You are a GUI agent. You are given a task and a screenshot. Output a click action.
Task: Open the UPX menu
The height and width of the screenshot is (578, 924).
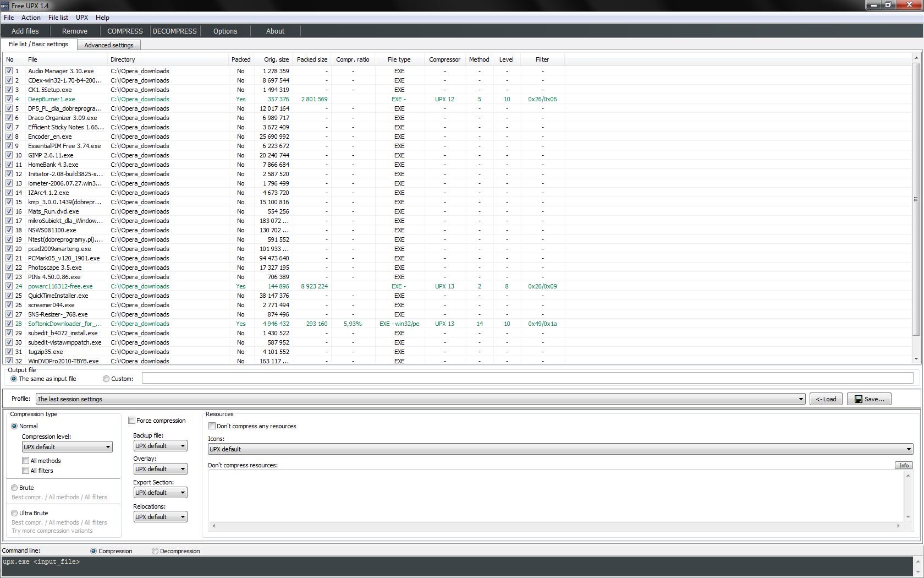tap(82, 18)
